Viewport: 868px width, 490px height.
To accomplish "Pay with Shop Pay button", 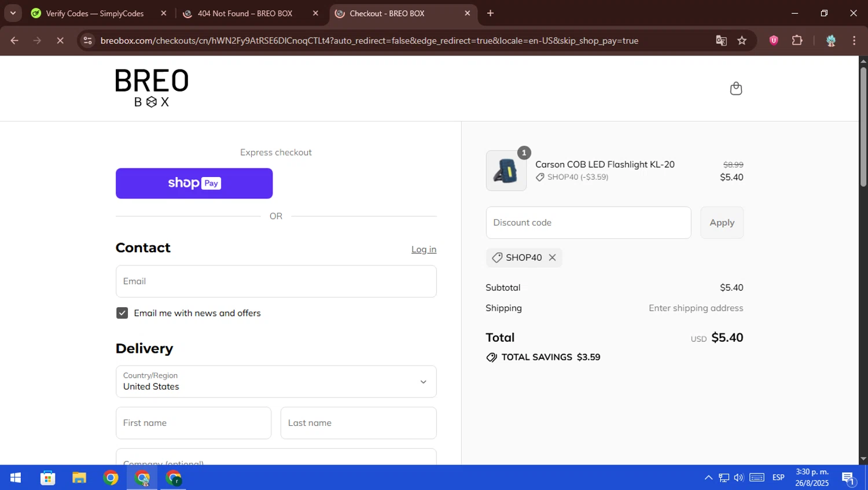I will [x=194, y=183].
